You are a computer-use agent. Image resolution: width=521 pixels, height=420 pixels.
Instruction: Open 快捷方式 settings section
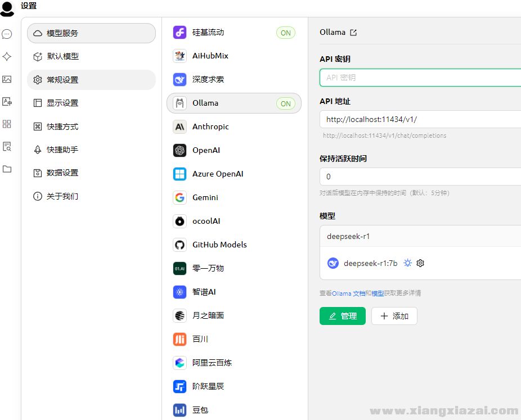(91, 127)
